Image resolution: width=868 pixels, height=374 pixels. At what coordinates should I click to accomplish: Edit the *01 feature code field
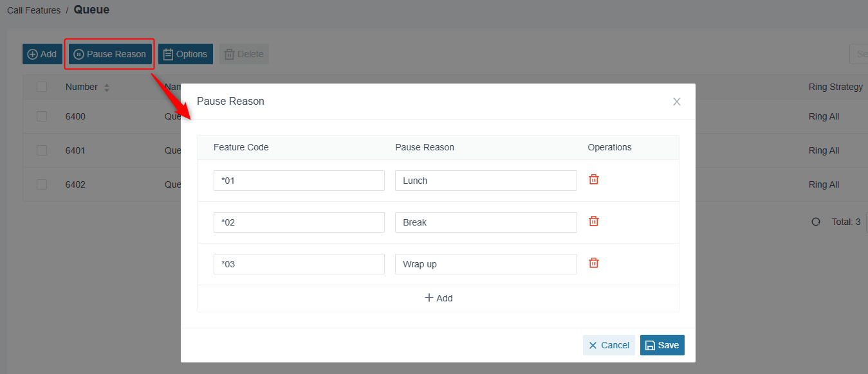point(299,181)
